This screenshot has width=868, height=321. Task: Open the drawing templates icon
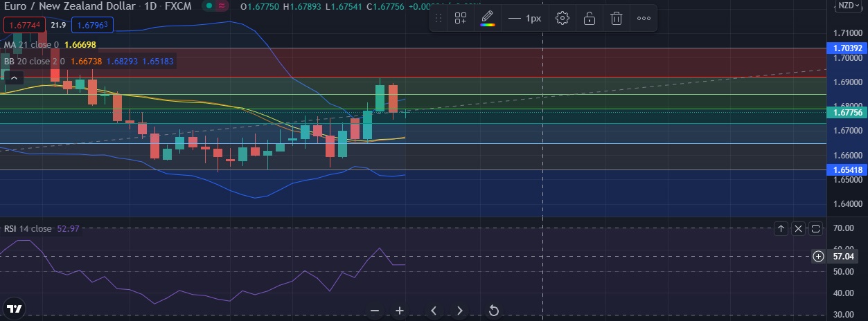click(460, 19)
